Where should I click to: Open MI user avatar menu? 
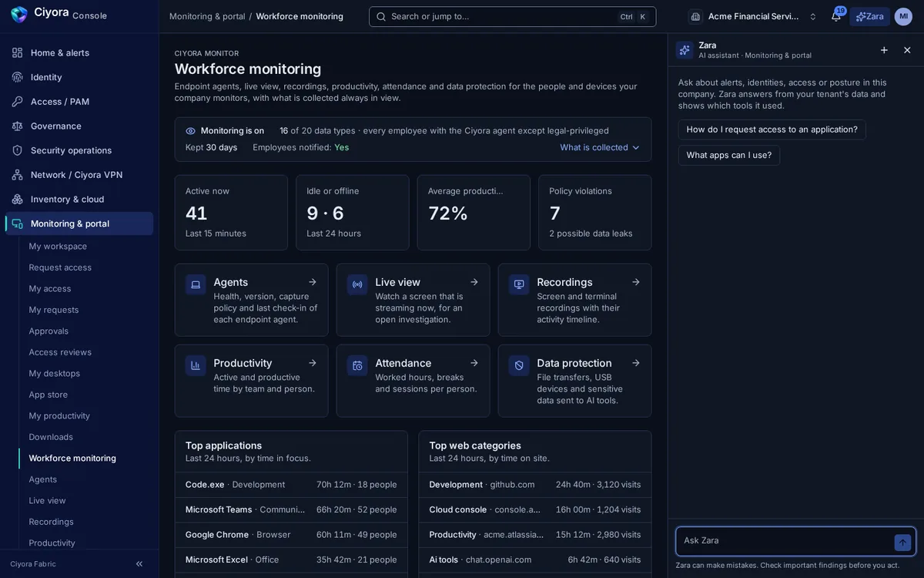pyautogui.click(x=903, y=16)
